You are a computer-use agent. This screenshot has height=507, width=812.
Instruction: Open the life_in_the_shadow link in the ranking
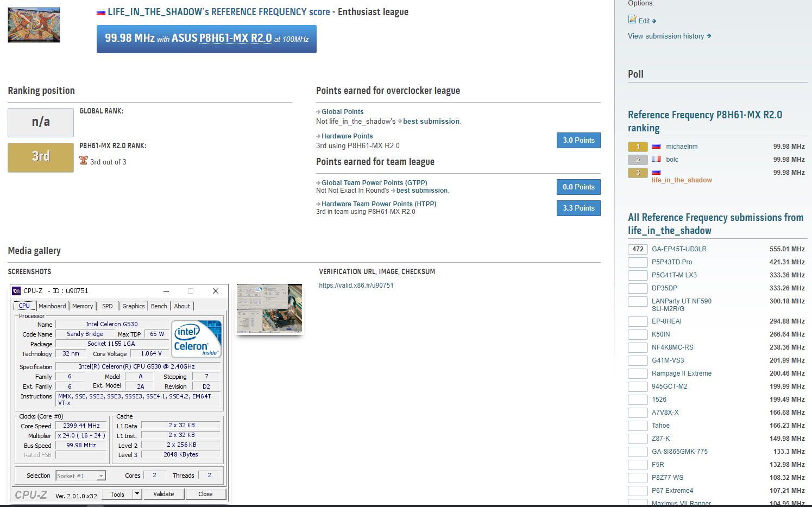click(682, 180)
